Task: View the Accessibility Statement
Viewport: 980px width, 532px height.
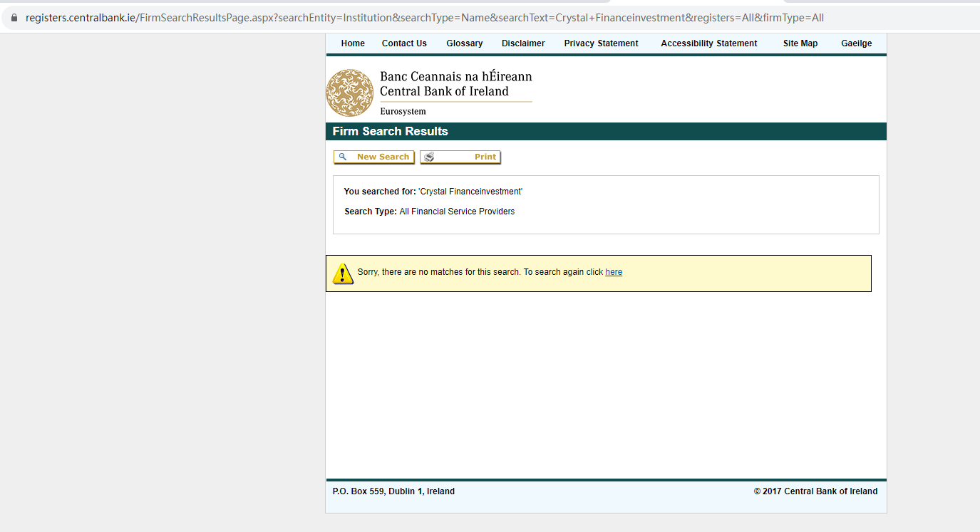Action: [708, 43]
